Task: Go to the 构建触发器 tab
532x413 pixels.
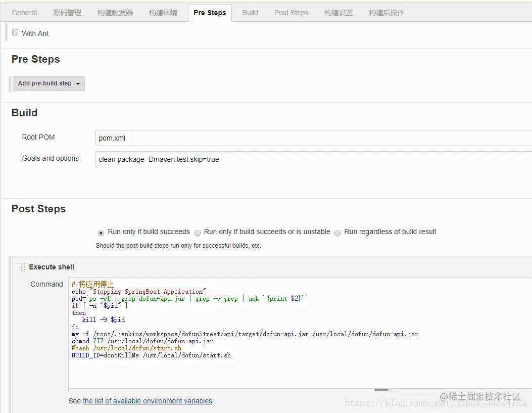Action: [115, 13]
